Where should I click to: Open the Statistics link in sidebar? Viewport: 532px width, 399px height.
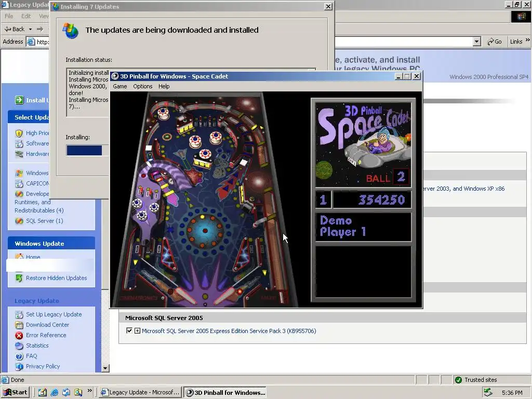coord(37,345)
